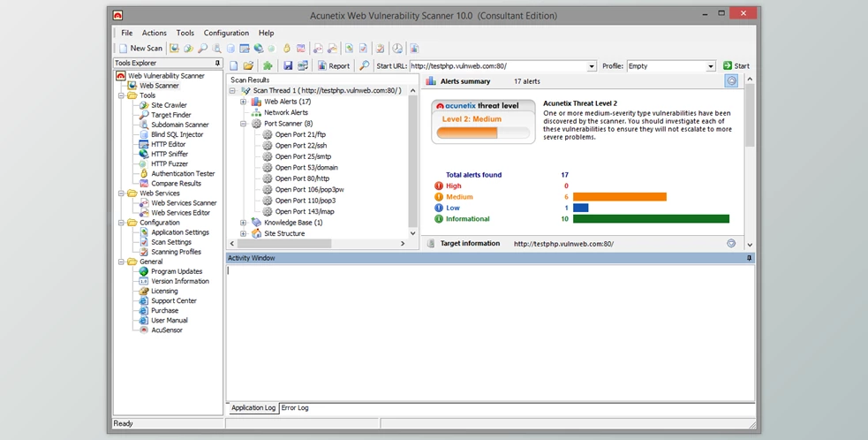Collapse the Alerts summary section
The image size is (868, 440).
731,81
